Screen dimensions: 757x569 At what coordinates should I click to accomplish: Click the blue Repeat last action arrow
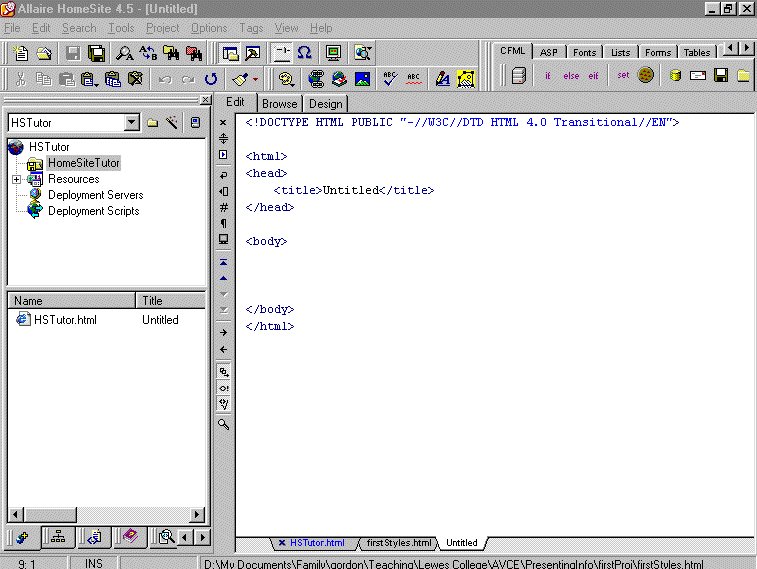coord(211,78)
